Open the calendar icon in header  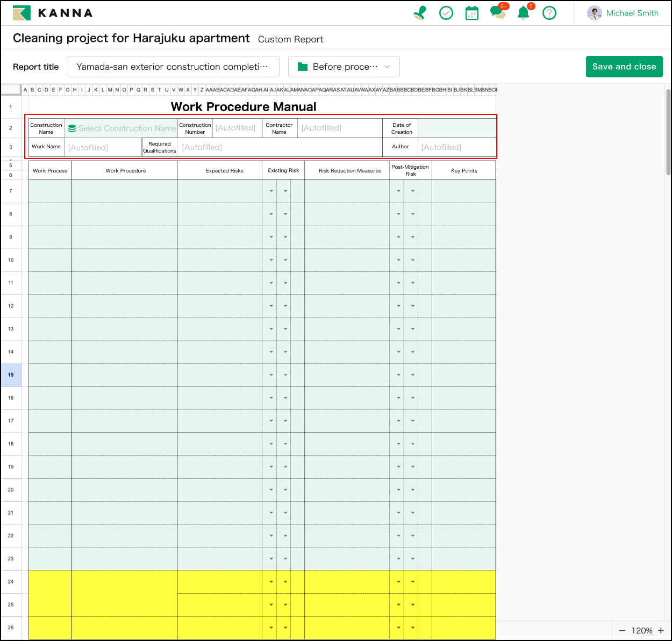471,13
